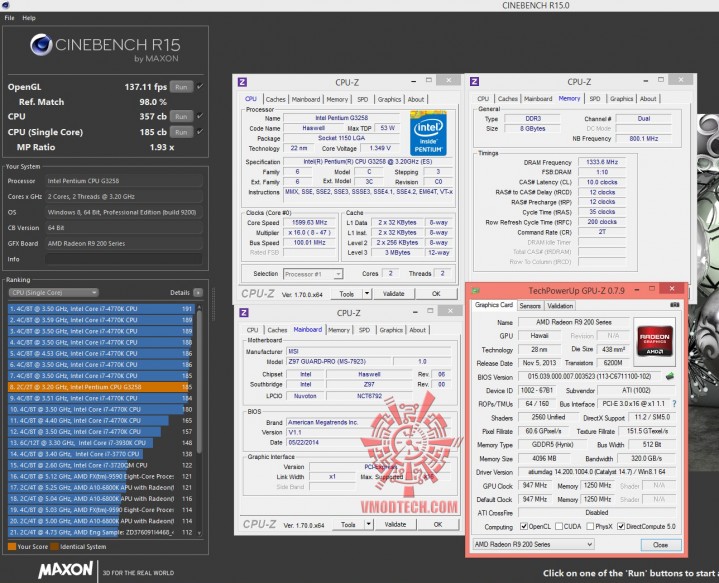This screenshot has width=719, height=583.
Task: Enable the CUDA checkbox
Action: (559, 526)
